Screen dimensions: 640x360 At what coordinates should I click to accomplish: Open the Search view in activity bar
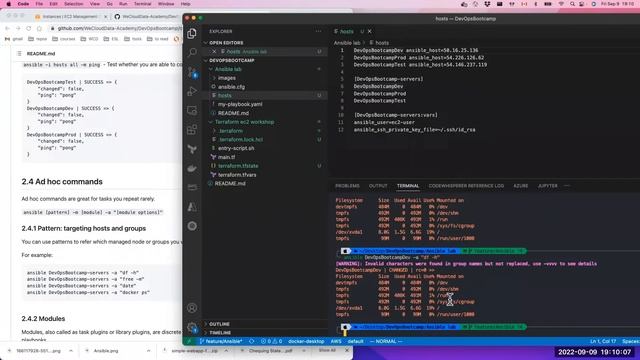(192, 52)
